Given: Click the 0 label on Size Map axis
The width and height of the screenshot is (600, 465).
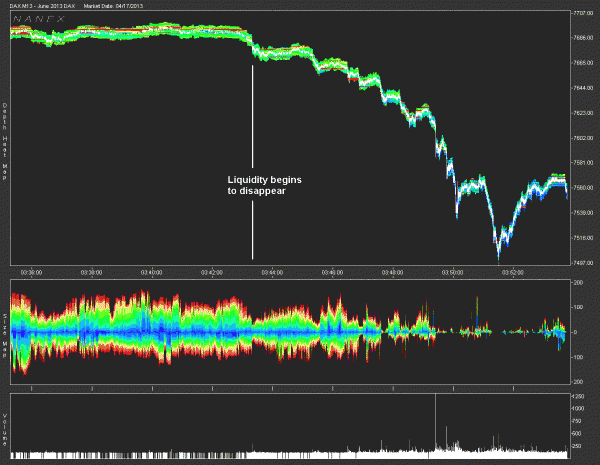Looking at the screenshot, I should (x=576, y=332).
